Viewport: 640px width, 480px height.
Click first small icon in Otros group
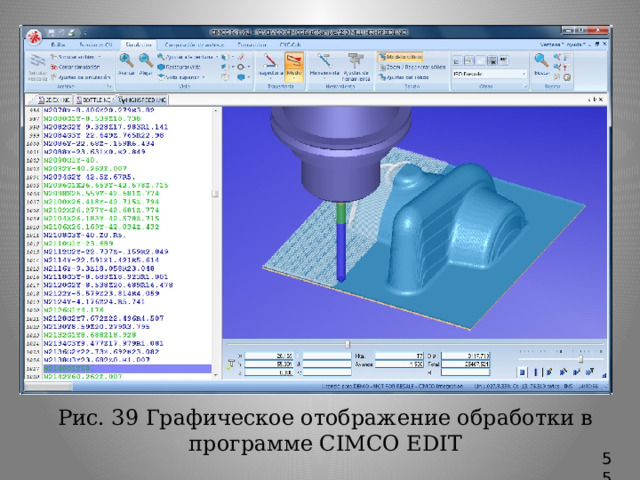tap(458, 61)
